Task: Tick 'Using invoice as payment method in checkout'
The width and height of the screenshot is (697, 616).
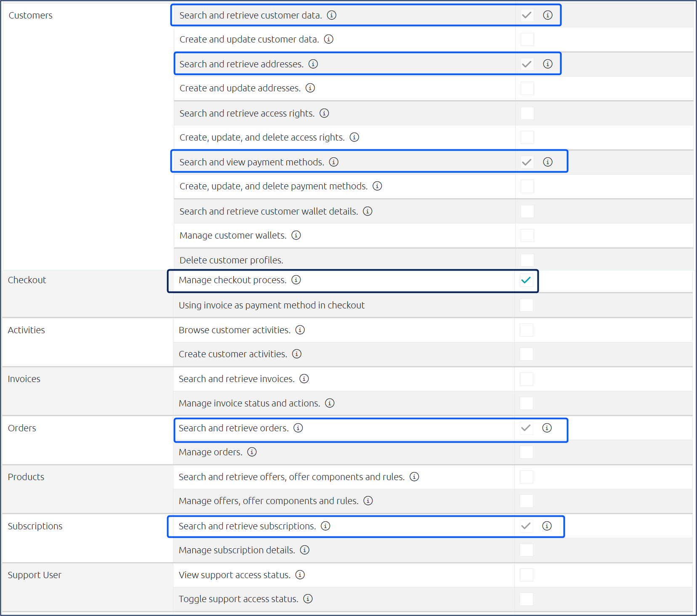Action: pyautogui.click(x=526, y=305)
